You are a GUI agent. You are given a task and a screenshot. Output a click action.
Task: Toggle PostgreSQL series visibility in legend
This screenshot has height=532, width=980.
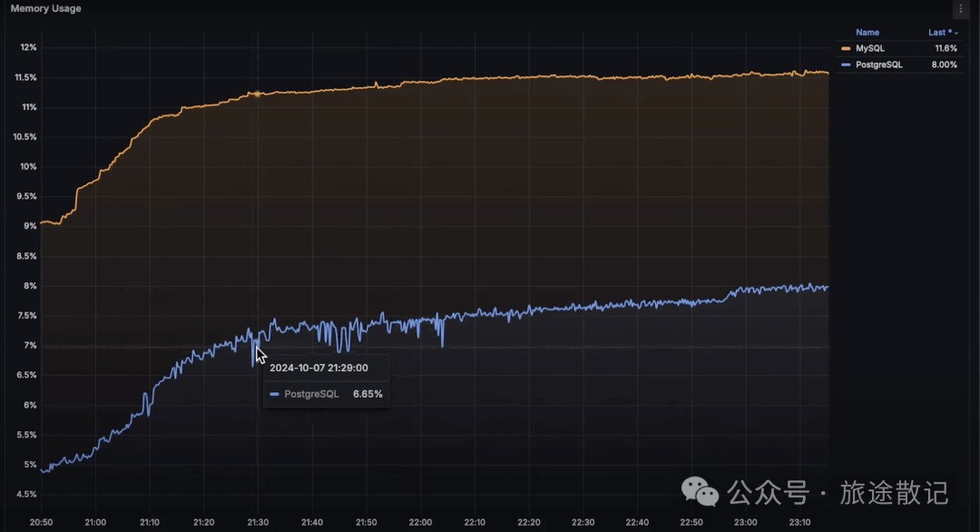tap(878, 65)
